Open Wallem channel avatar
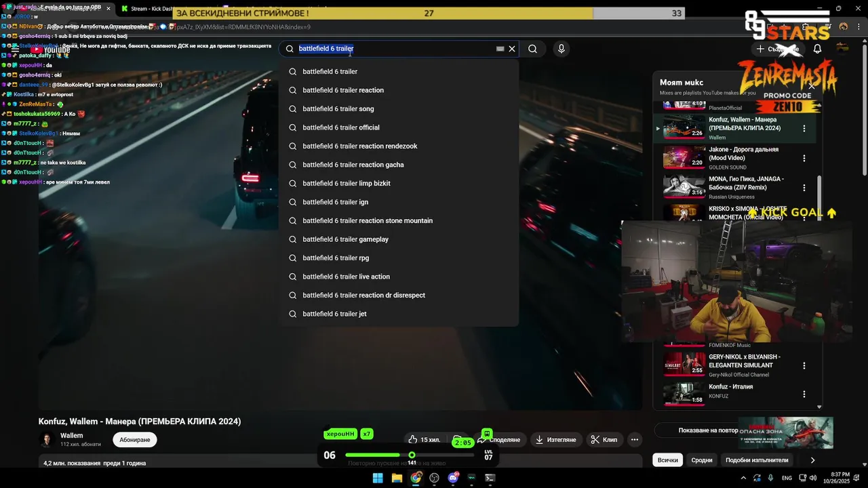868x488 pixels. pos(47,440)
